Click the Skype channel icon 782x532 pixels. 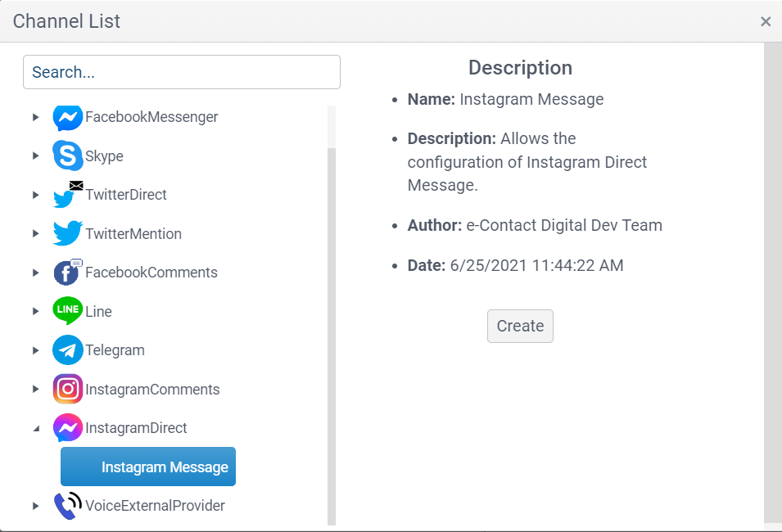[x=68, y=156]
